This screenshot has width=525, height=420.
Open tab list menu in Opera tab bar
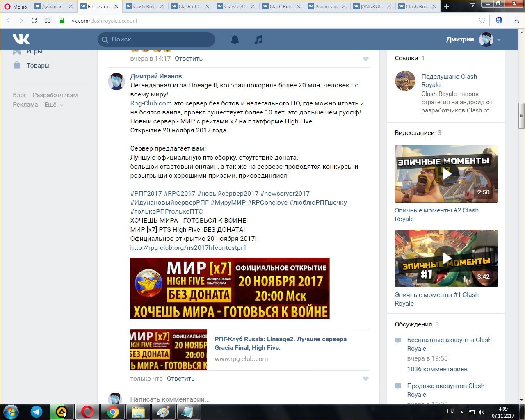(x=472, y=5)
